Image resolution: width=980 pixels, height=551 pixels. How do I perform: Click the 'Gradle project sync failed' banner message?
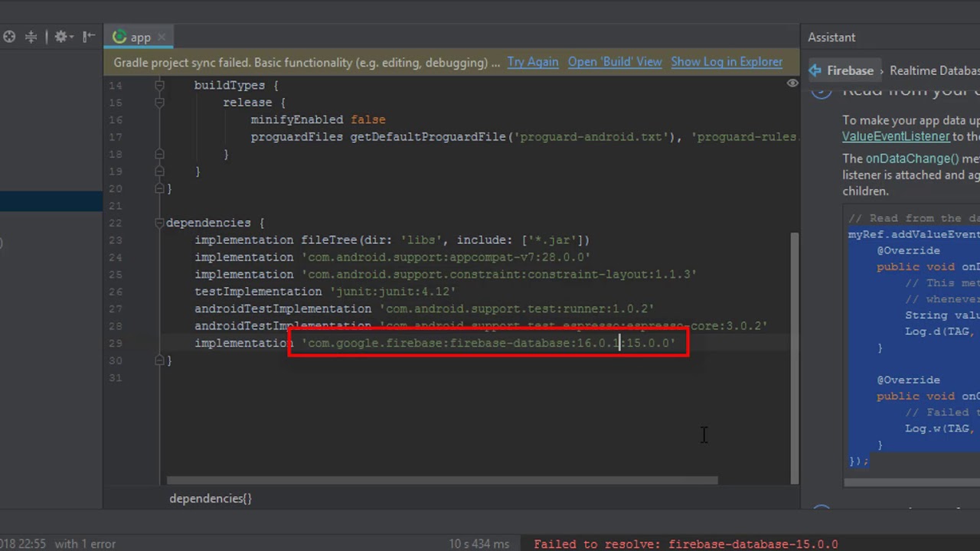(x=306, y=62)
